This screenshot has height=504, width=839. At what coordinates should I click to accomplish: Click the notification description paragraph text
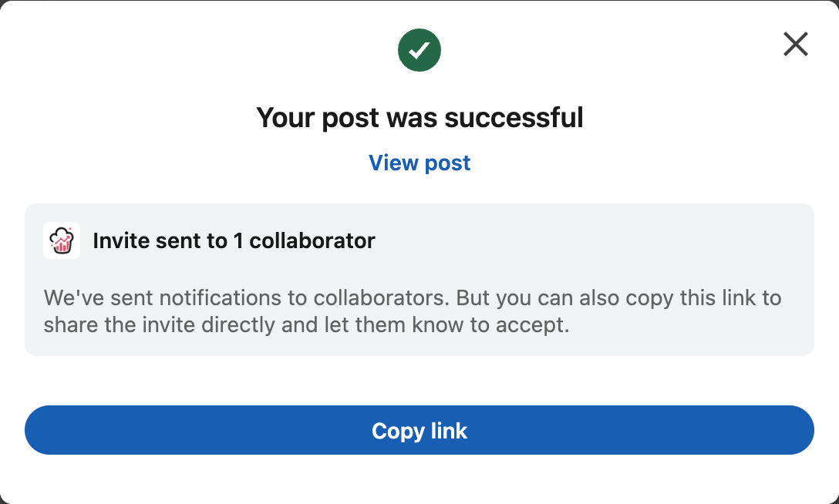(413, 311)
